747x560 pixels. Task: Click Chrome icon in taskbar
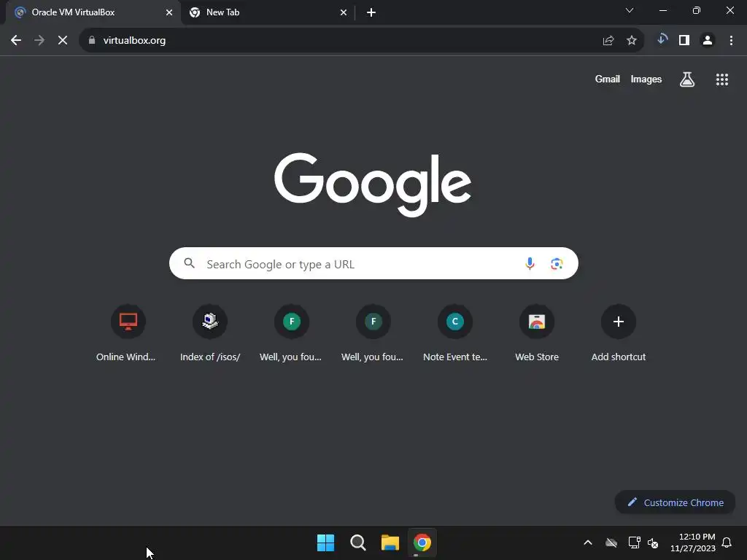click(422, 542)
